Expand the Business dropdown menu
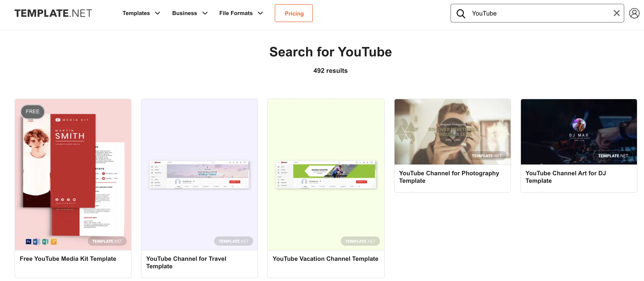 (190, 13)
